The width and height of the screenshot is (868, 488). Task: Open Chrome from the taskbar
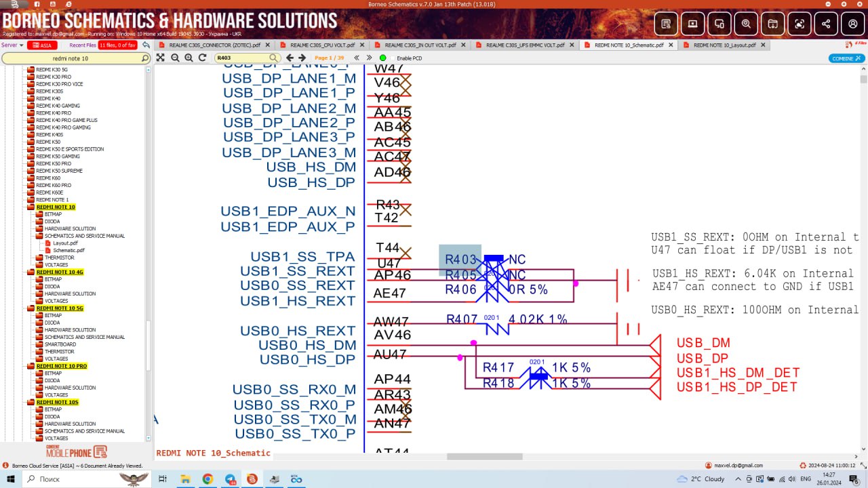click(x=207, y=479)
